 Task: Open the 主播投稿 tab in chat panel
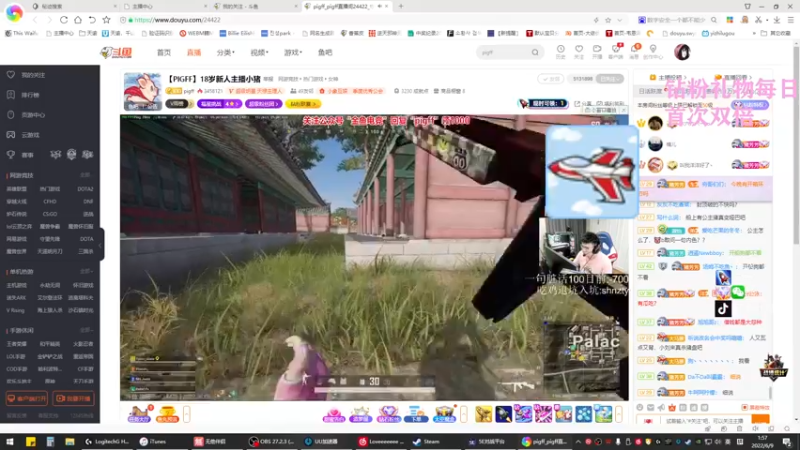point(666,78)
